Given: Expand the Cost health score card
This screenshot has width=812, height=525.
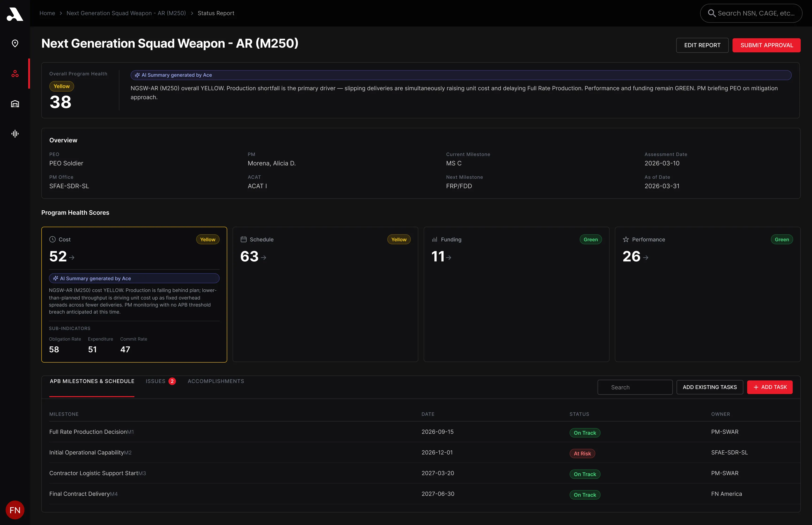Looking at the screenshot, I should [134, 294].
